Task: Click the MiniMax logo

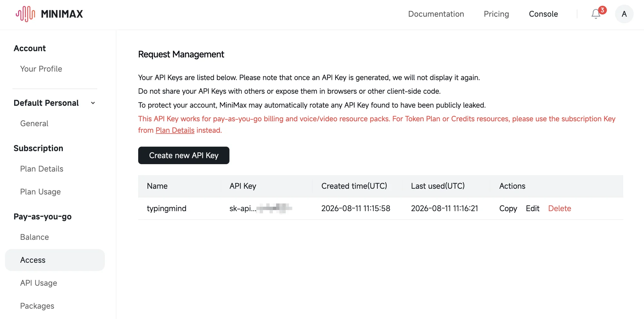Action: (x=49, y=14)
